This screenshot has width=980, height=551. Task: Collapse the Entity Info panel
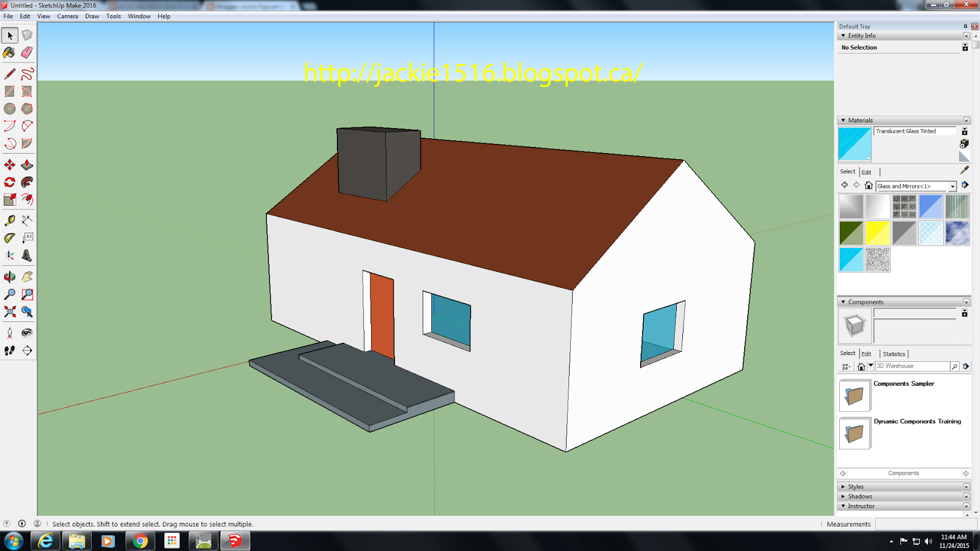pos(844,36)
